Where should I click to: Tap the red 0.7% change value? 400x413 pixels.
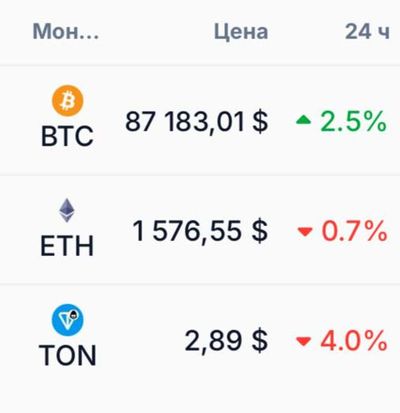(354, 231)
